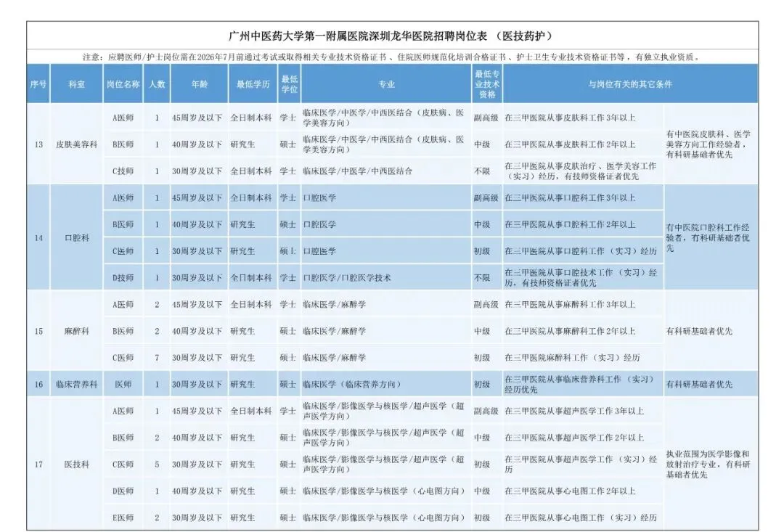The image size is (784, 532).
Task: Click 初级 in 临床营养科 row
Action: point(482,385)
